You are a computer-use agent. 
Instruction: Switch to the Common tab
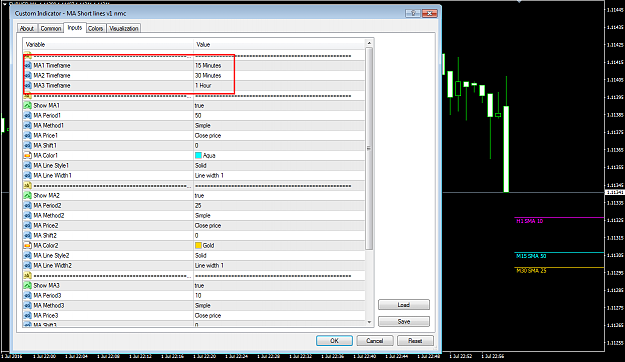pos(51,28)
